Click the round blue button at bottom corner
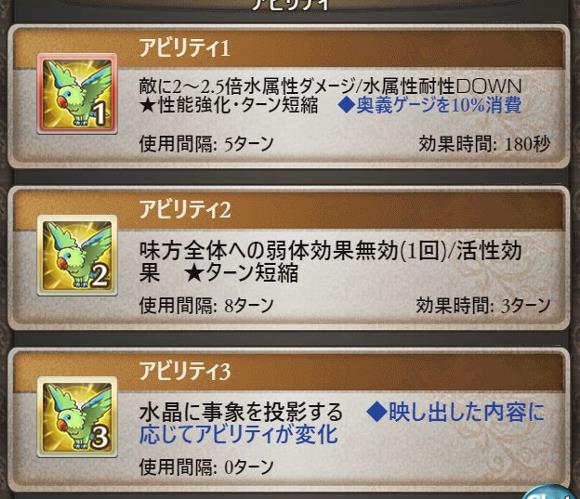580x499 pixels. click(553, 492)
